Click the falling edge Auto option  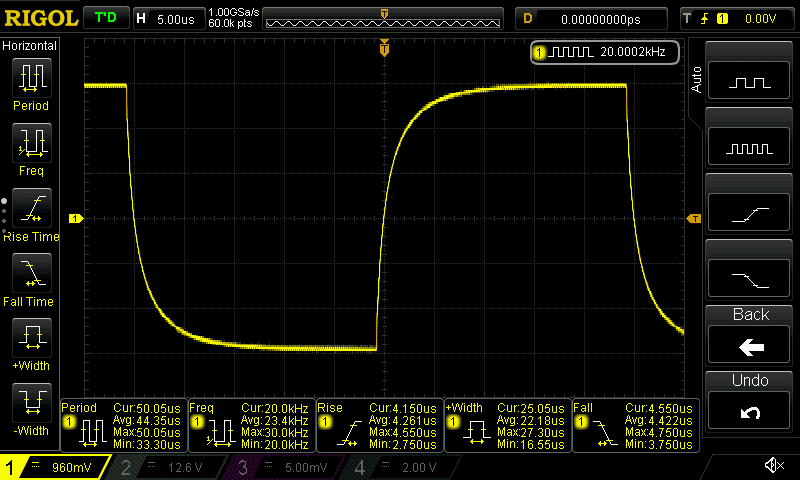749,278
